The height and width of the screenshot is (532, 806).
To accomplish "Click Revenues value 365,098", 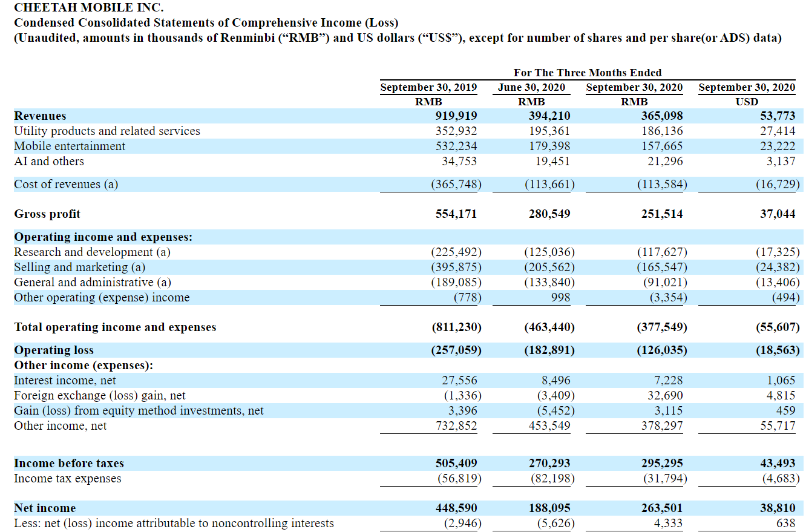I will click(662, 116).
